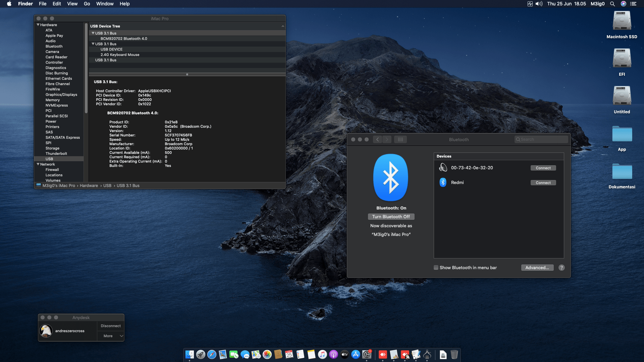The width and height of the screenshot is (644, 362).
Task: Collapse the Network section in sidebar
Action: 38,164
